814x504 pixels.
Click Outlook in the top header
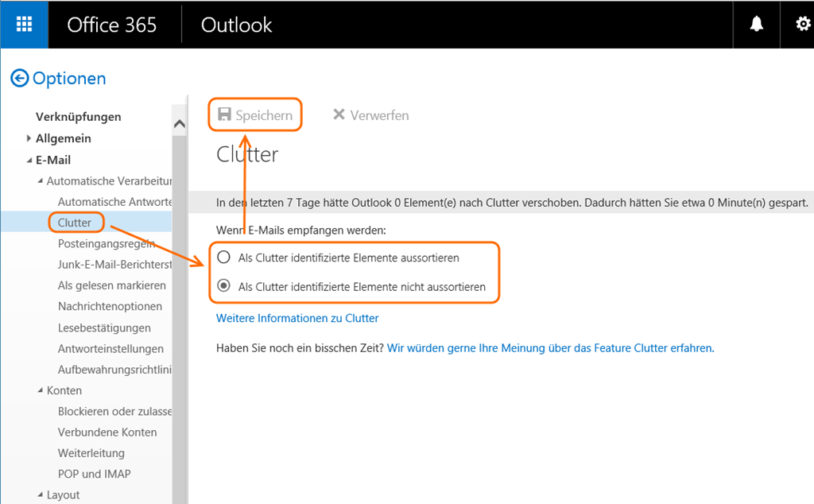236,25
